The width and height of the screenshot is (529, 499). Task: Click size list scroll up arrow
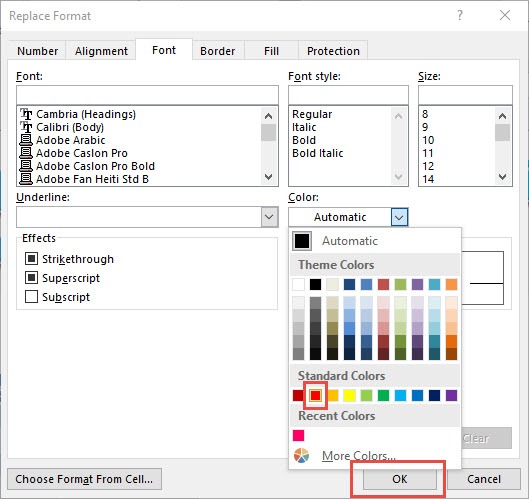(x=502, y=116)
